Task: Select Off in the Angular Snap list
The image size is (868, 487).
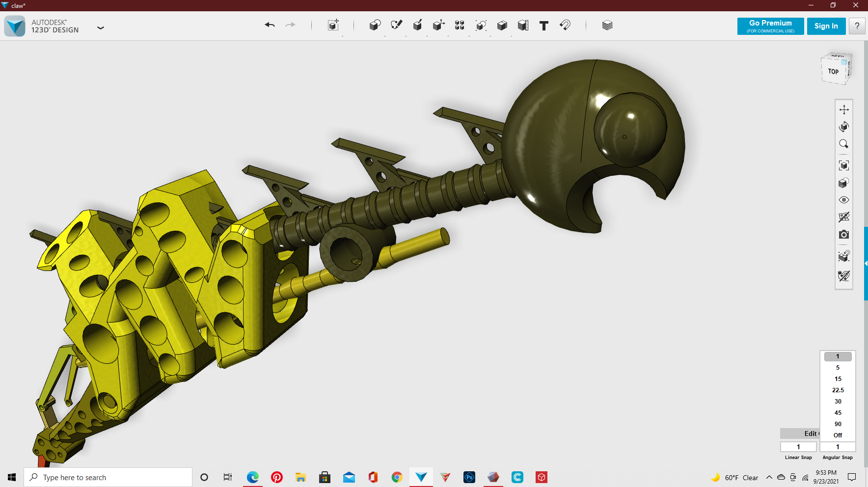Action: click(838, 435)
